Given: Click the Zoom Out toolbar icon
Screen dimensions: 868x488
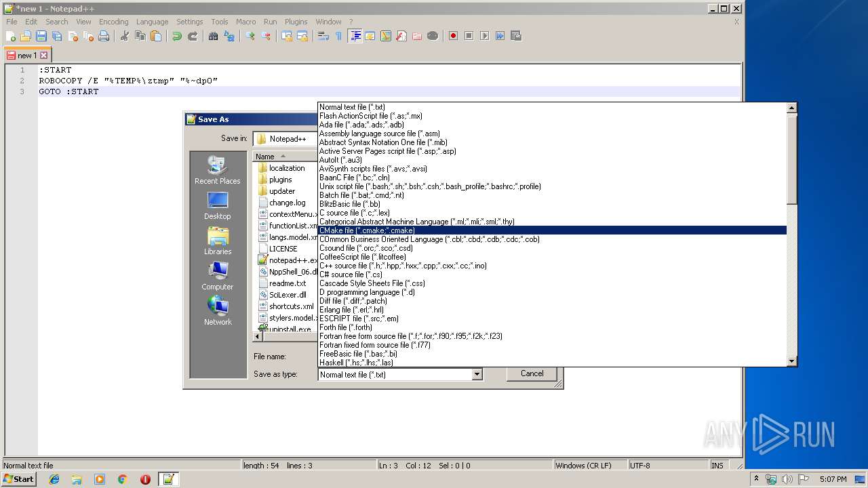Looking at the screenshot, I should point(266,36).
